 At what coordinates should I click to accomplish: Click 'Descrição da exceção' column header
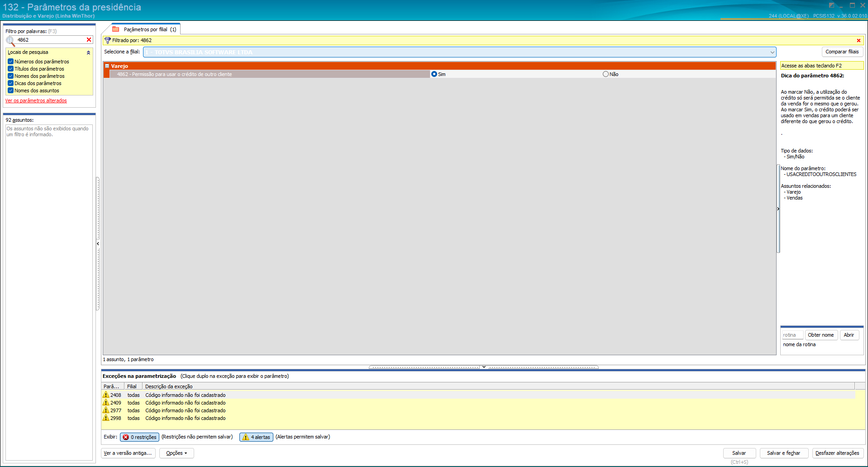pos(498,386)
